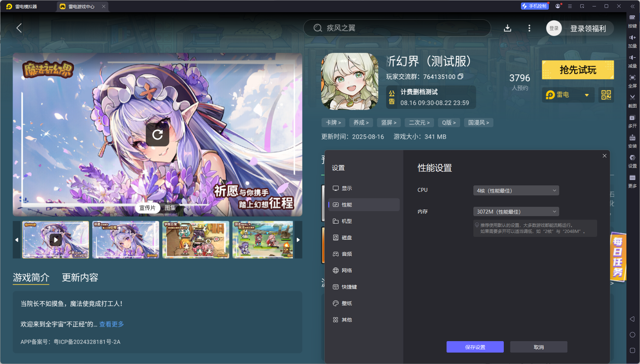Select 磁盘 in settings sidebar
Viewport: 640px width, 364px height.
[364, 238]
